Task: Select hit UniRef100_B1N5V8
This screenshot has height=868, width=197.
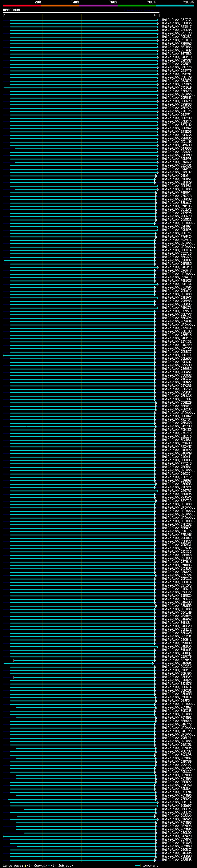Action: 177,819
